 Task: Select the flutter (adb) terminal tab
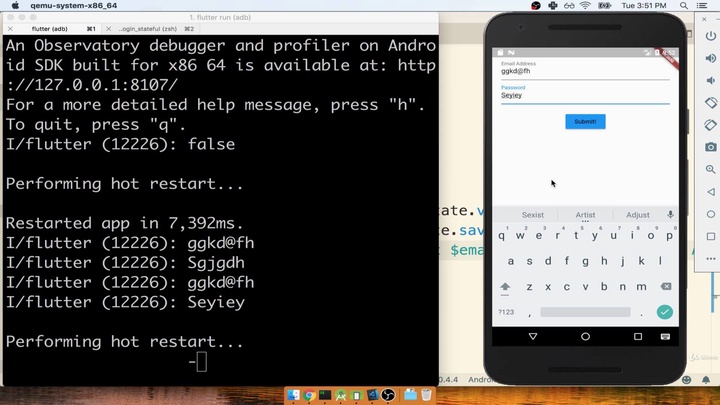pyautogui.click(x=50, y=29)
